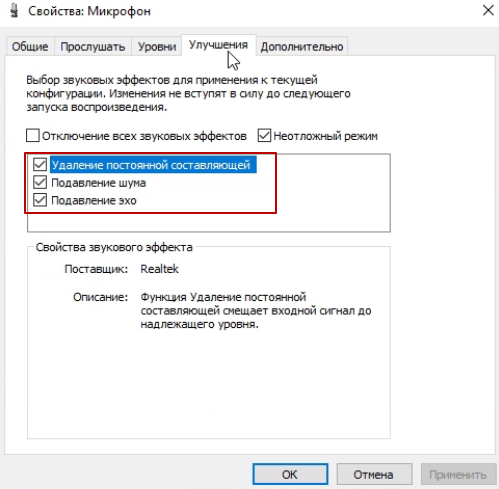499x489 pixels.
Task: Click the Realtek provider text
Action: click(x=159, y=269)
